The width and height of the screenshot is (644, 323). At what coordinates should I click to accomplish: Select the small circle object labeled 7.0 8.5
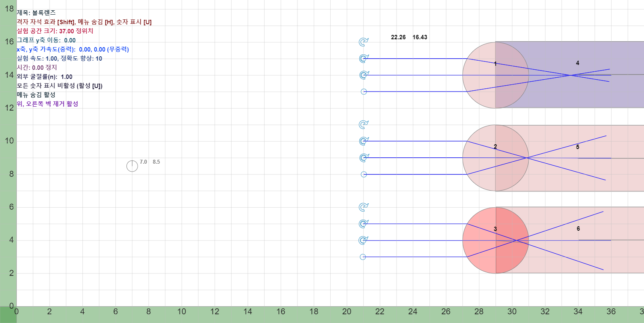(132, 166)
